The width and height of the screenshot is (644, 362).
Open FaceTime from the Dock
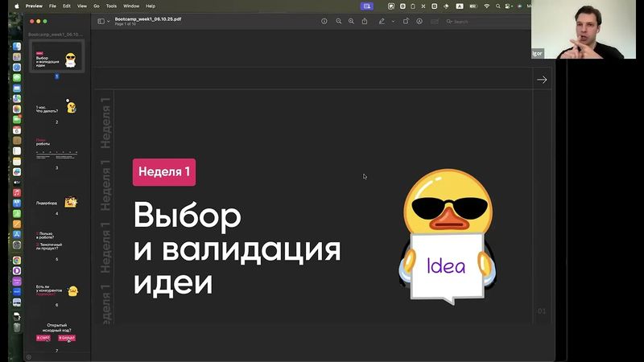click(17, 119)
